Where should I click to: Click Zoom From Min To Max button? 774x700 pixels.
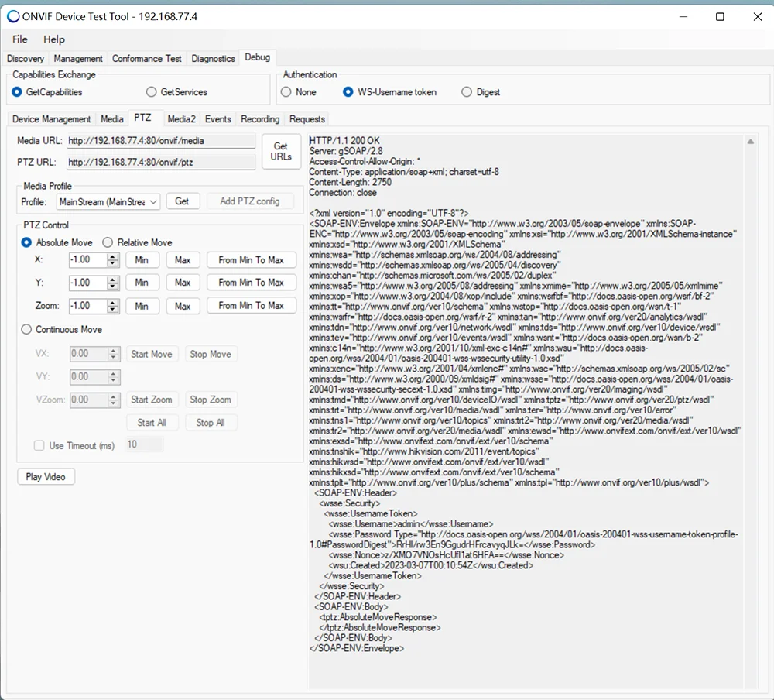[252, 306]
